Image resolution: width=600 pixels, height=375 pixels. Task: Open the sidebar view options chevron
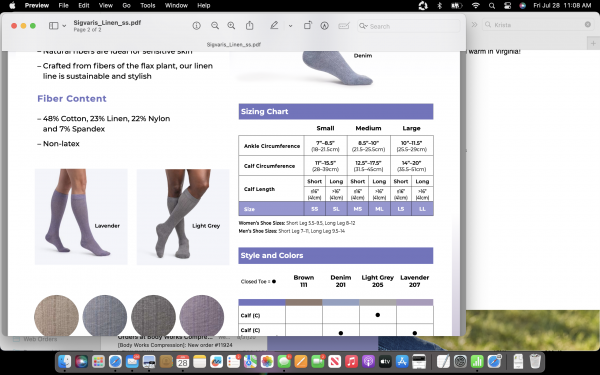point(64,26)
